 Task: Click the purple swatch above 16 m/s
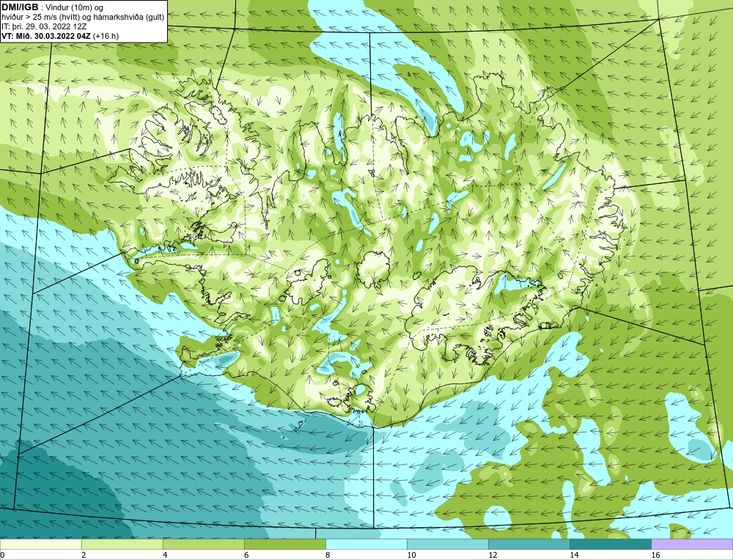(692, 544)
